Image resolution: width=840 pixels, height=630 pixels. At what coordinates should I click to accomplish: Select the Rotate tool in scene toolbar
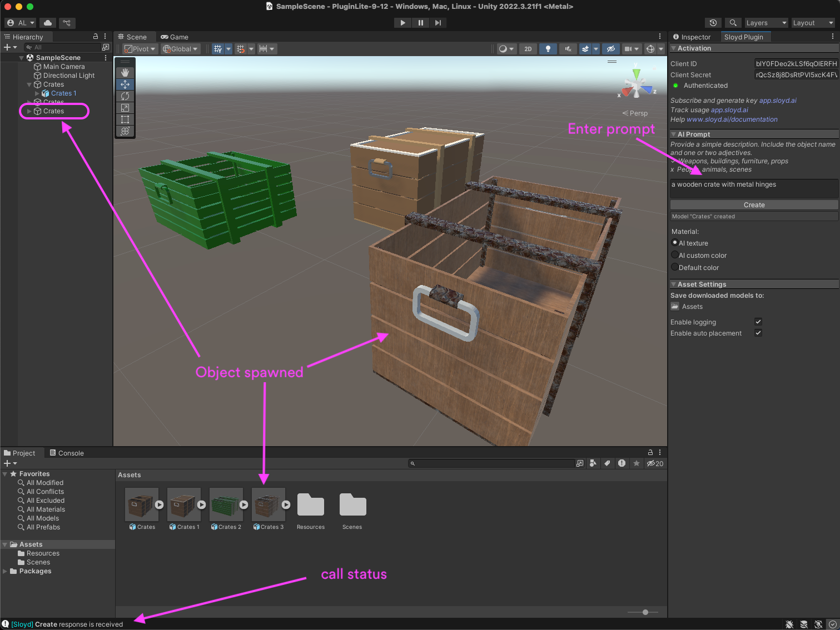125,96
